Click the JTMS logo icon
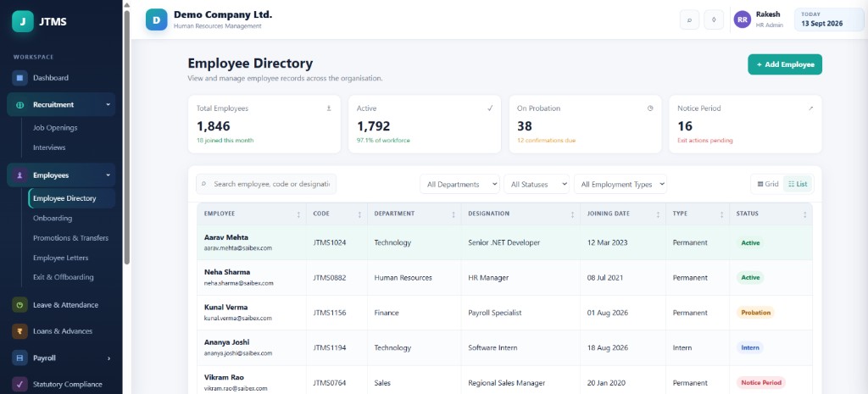868x394 pixels. click(23, 21)
